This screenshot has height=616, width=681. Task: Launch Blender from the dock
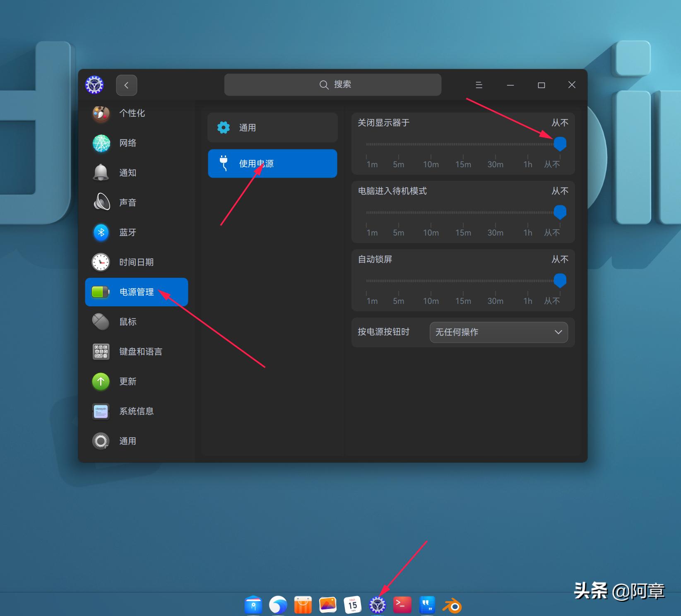[x=452, y=605]
